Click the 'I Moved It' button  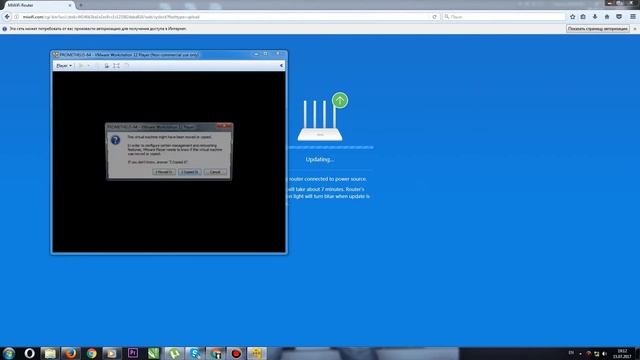point(164,172)
